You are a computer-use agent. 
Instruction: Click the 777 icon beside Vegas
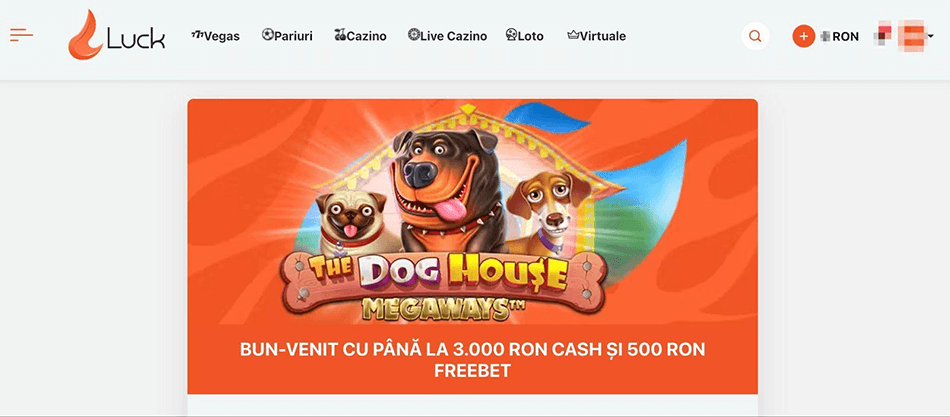pyautogui.click(x=197, y=36)
